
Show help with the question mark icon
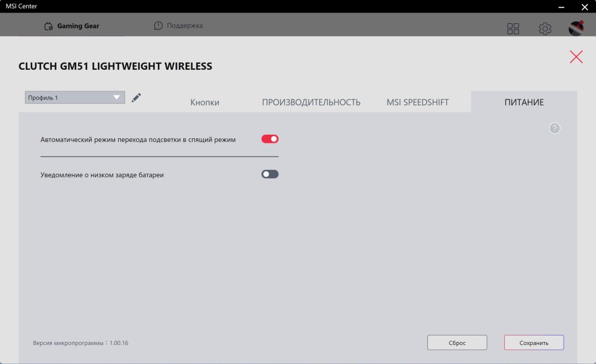(555, 128)
